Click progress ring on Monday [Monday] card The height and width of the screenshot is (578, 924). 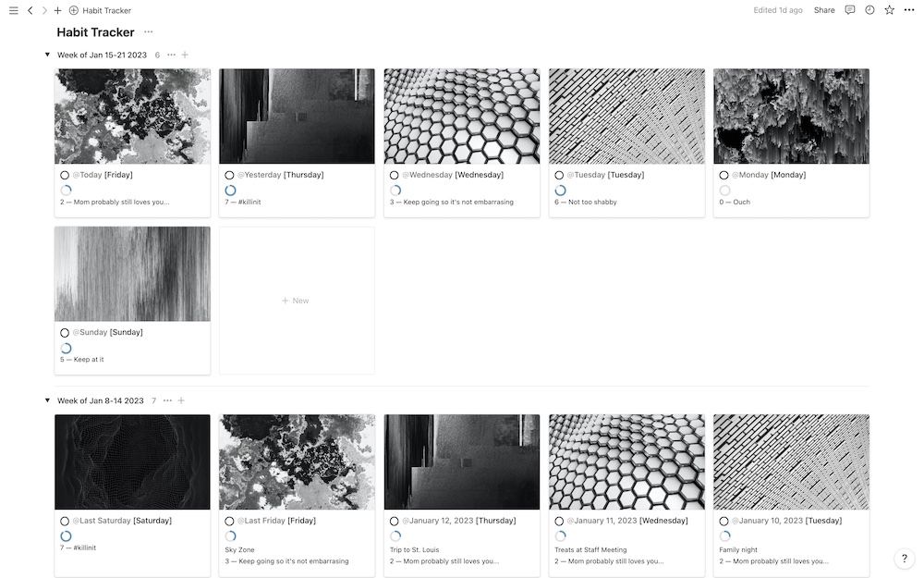[x=724, y=190]
